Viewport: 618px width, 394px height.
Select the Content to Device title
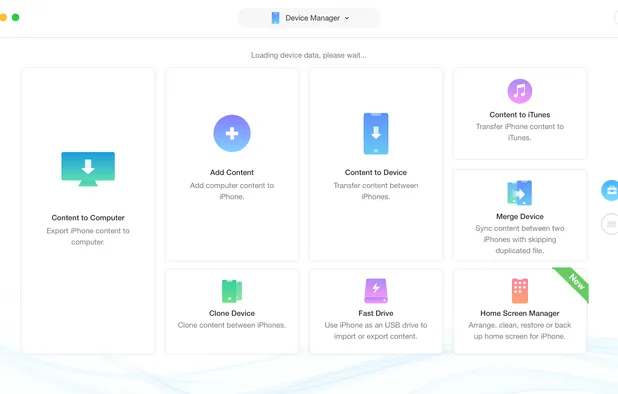point(376,172)
